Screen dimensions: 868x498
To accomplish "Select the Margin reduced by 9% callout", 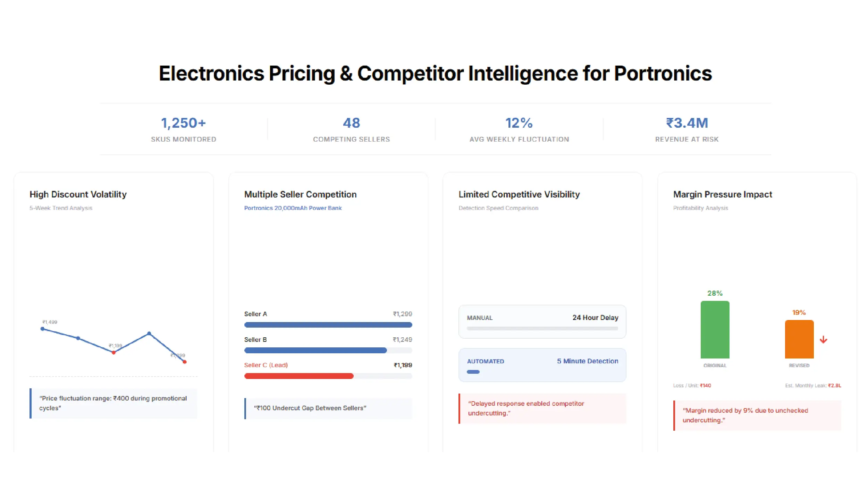I will (x=757, y=415).
